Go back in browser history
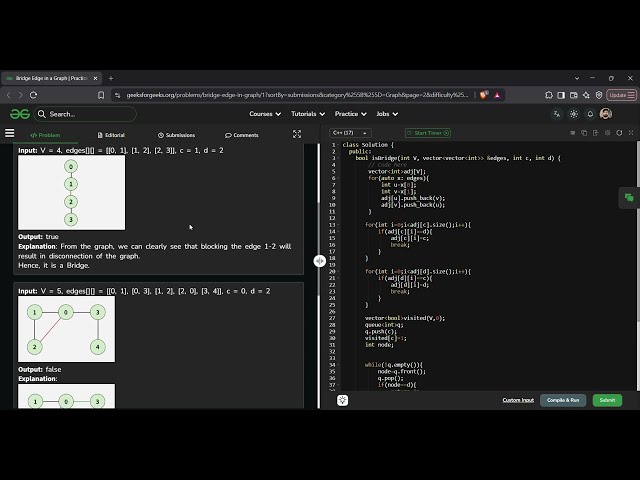 pyautogui.click(x=9, y=95)
